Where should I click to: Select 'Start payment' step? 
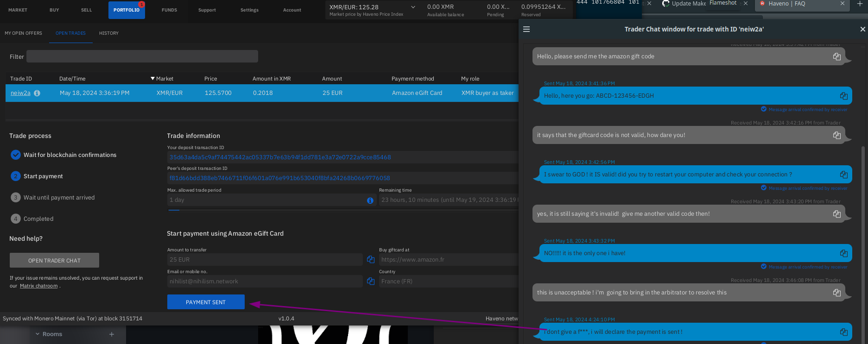pyautogui.click(x=37, y=176)
